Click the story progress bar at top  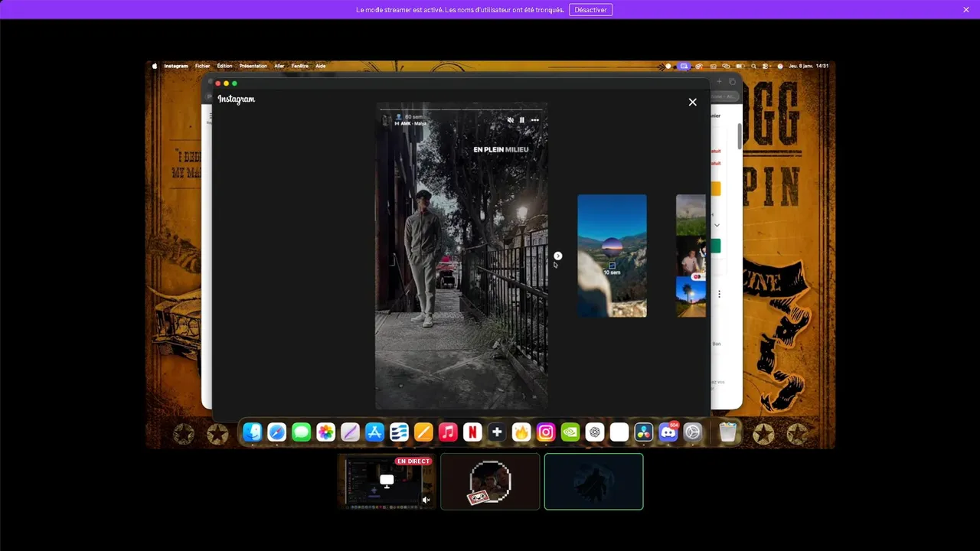462,109
